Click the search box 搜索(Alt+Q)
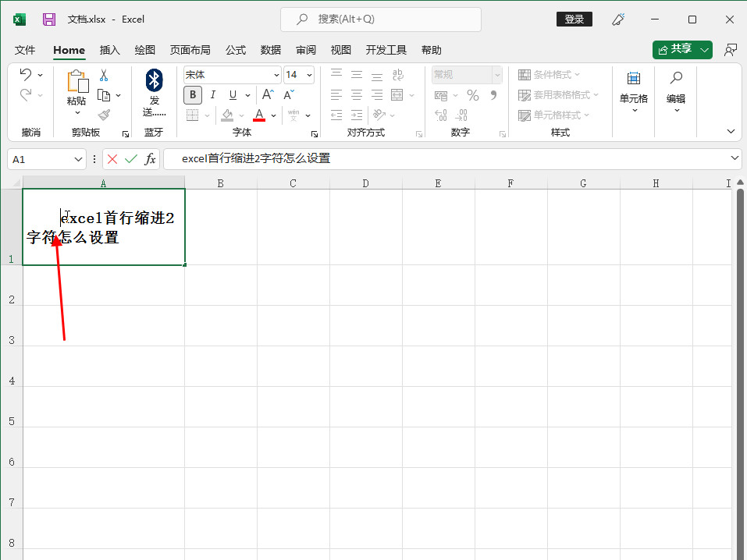This screenshot has height=560, width=747. (x=381, y=19)
